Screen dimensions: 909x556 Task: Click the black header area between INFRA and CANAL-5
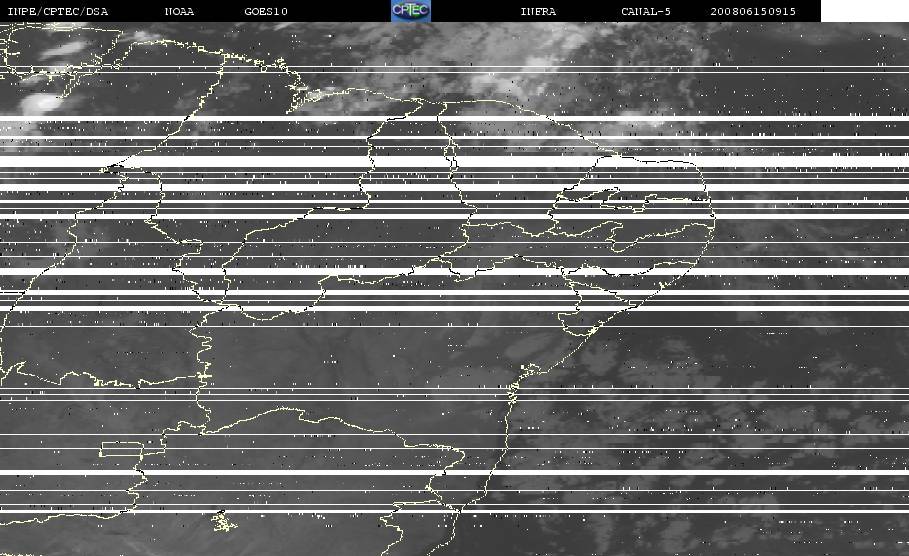point(588,11)
